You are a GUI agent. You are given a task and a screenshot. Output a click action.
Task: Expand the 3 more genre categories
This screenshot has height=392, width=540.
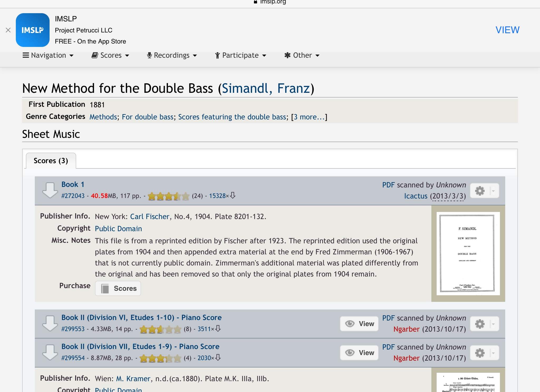tap(309, 117)
